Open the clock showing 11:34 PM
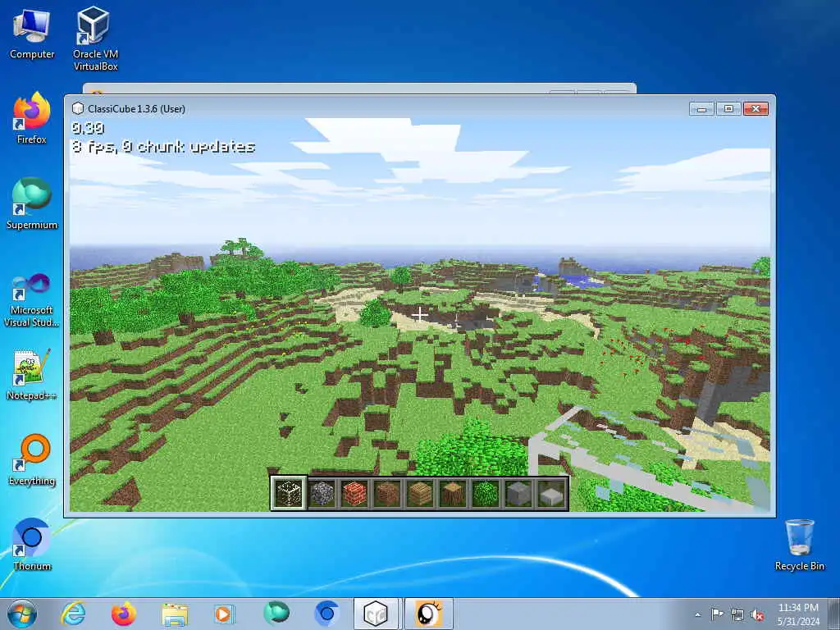Image resolution: width=840 pixels, height=630 pixels. [798, 614]
